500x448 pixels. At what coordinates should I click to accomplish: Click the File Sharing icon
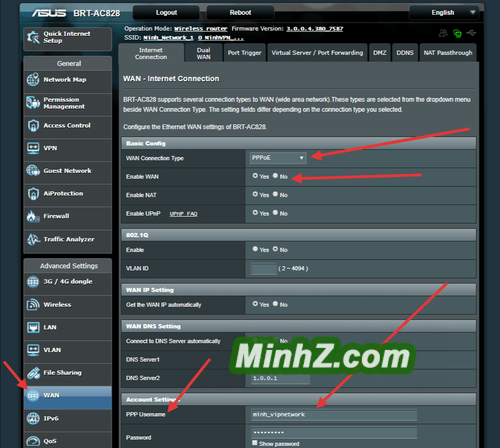pos(33,373)
